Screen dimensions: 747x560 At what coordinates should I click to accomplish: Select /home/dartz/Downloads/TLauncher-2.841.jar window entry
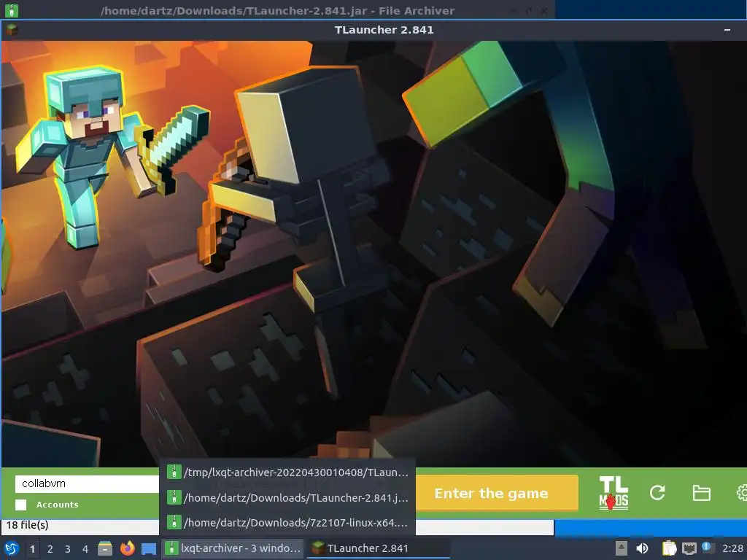pyautogui.click(x=287, y=497)
